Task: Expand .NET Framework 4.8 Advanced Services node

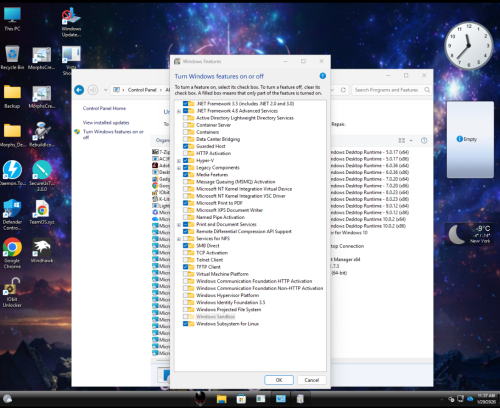Action: pos(179,111)
